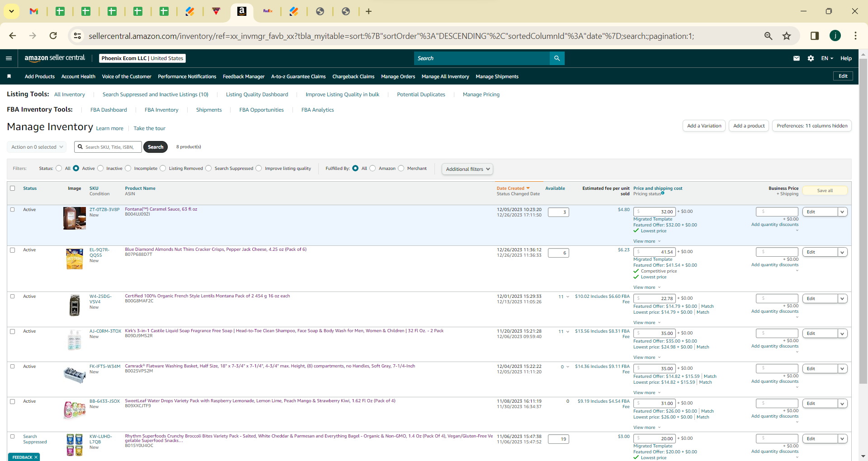Switch to the FedEx browser tab
The height and width of the screenshot is (461, 868).
tap(268, 11)
